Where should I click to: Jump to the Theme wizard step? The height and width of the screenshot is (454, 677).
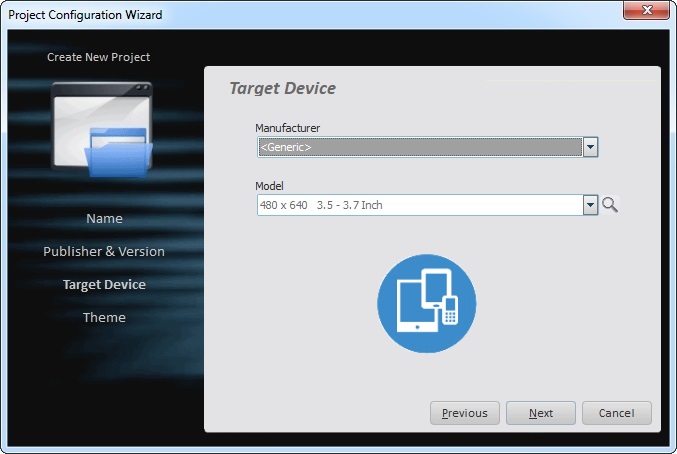(104, 317)
